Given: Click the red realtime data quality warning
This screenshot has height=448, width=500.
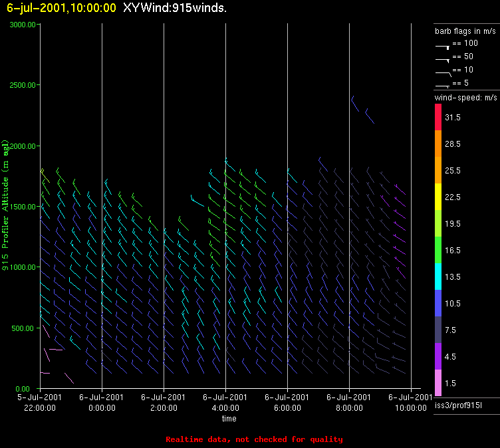Looking at the screenshot, I should [x=254, y=439].
